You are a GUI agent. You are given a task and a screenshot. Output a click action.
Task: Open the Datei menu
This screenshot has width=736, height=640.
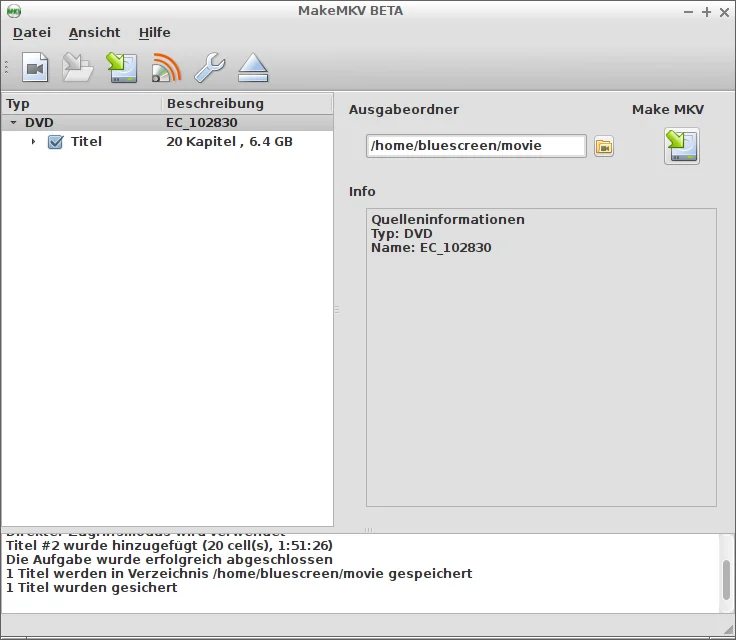31,33
